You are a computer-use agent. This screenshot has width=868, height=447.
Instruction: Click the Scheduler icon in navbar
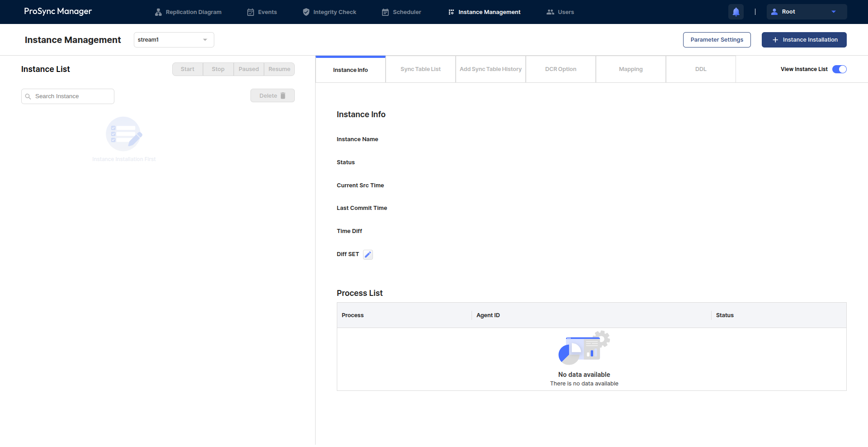point(385,12)
